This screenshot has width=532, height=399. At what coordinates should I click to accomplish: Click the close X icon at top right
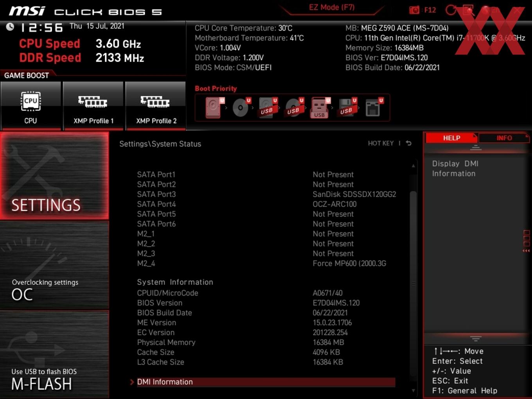pyautogui.click(x=517, y=10)
